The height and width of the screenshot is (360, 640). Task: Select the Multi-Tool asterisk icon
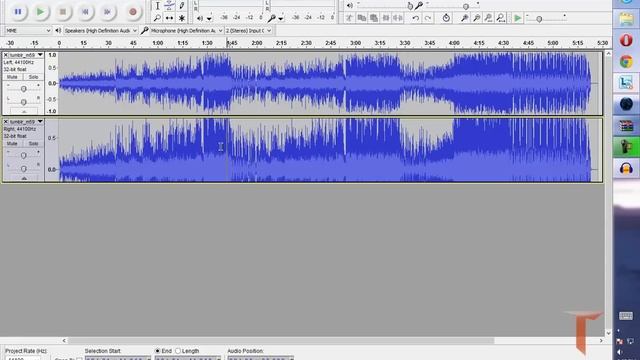[x=182, y=18]
